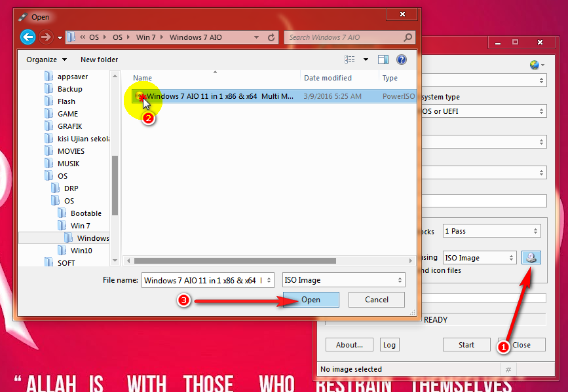The image size is (568, 392).
Task: Select the Backup folder in tree
Action: click(x=69, y=89)
